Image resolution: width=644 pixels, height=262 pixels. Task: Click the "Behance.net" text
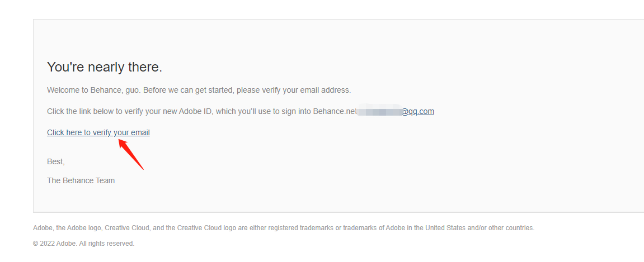pyautogui.click(x=335, y=111)
